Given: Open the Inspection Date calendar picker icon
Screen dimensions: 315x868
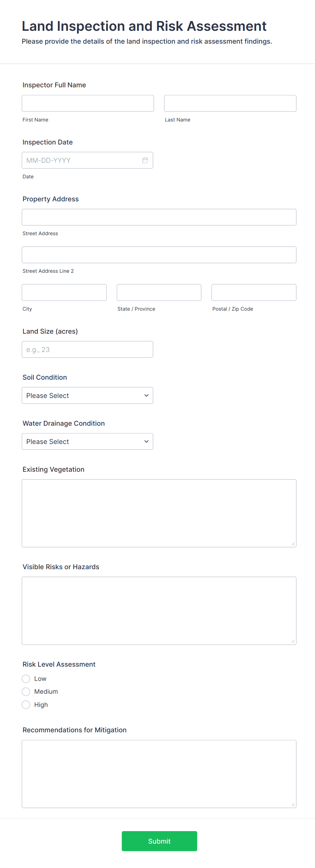Looking at the screenshot, I should point(145,160).
